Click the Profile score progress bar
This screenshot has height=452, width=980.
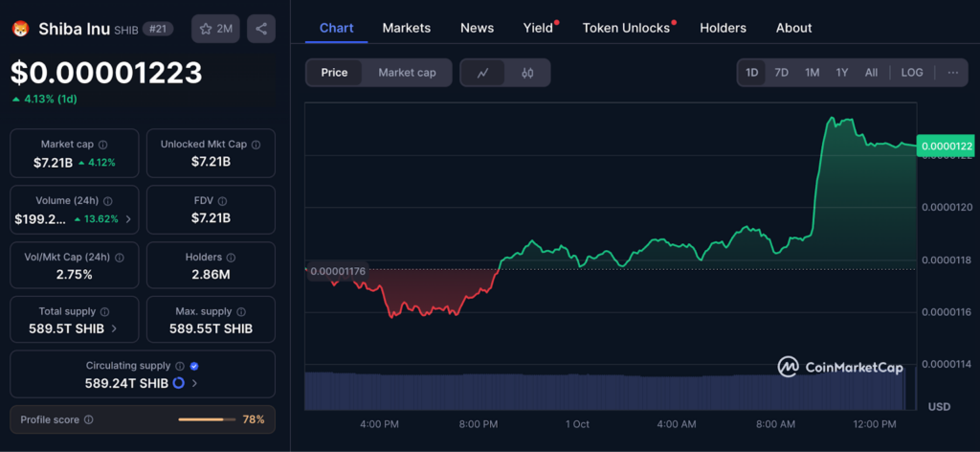point(206,419)
